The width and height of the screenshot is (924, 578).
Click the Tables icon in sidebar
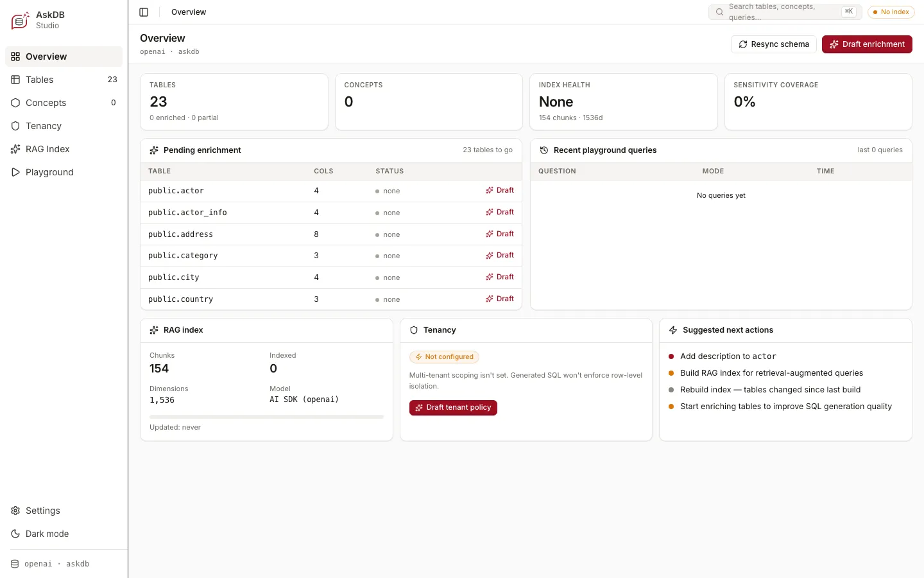(15, 80)
